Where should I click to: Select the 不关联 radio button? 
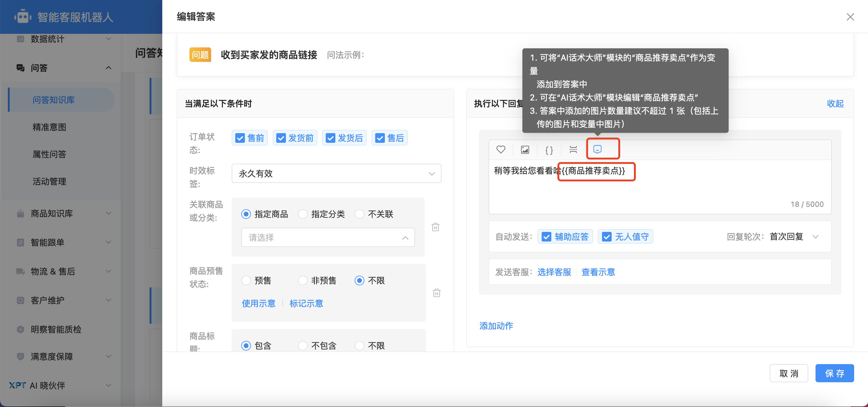tap(360, 214)
